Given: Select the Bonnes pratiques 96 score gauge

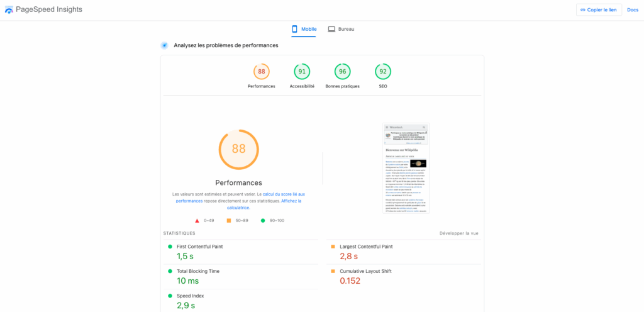Looking at the screenshot, I should coord(342,72).
